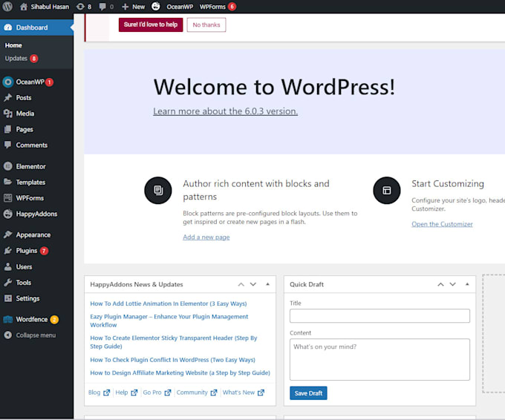Move HappyAddons News widget up
This screenshot has height=420, width=505.
(x=241, y=284)
